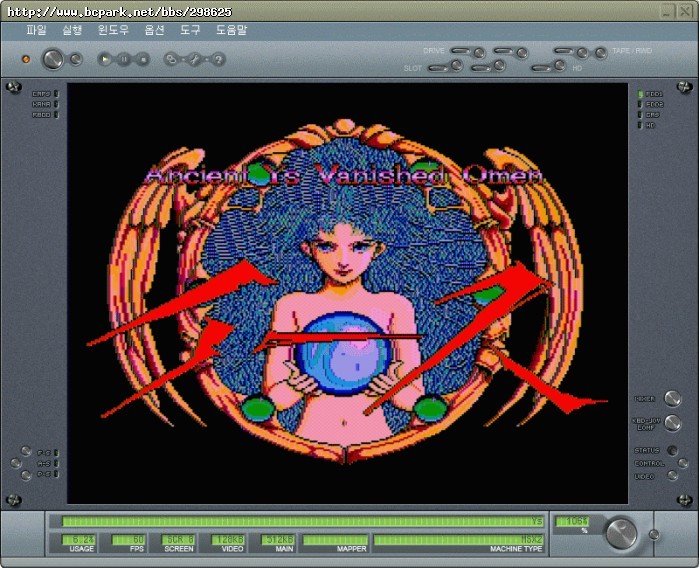
Task: Pause emulation with the pause button
Action: coord(124,59)
